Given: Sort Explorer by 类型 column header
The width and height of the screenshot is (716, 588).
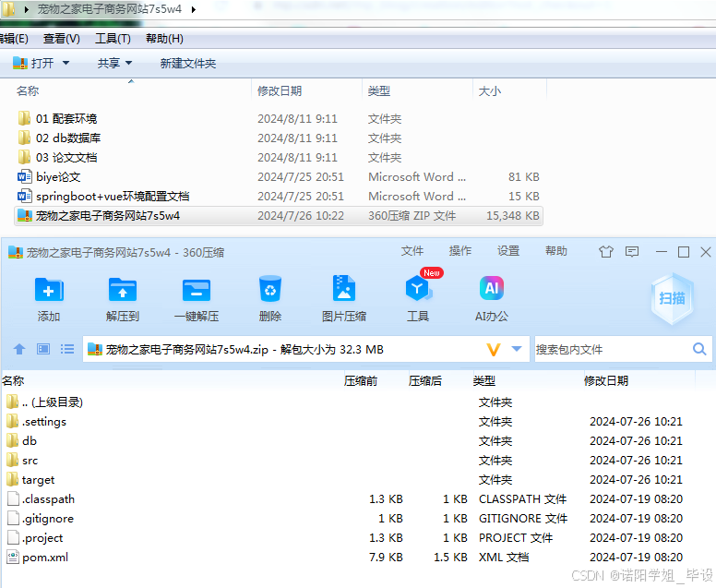Looking at the screenshot, I should (417, 90).
